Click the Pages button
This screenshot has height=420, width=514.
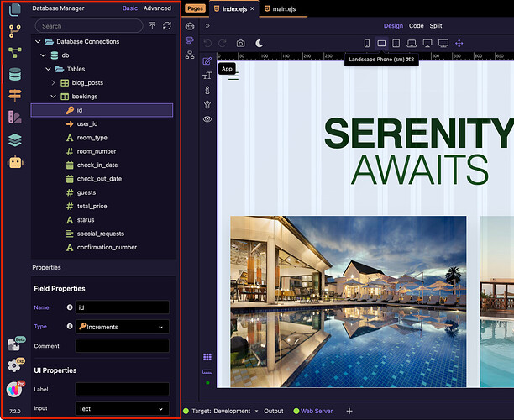[195, 8]
